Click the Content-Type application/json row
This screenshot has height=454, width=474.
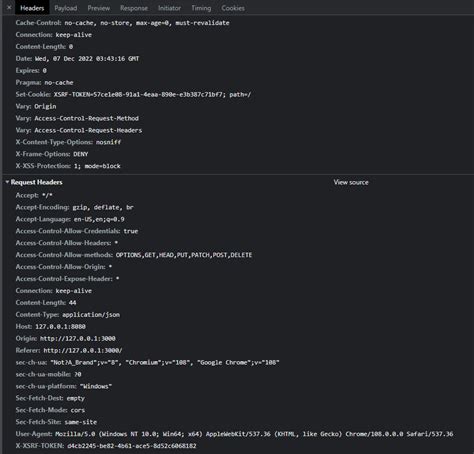pyautogui.click(x=68, y=315)
